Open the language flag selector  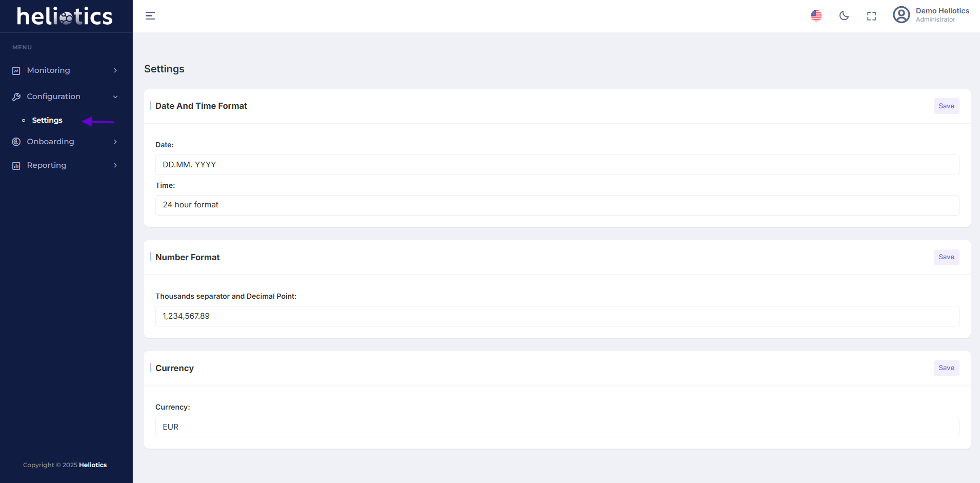(816, 16)
